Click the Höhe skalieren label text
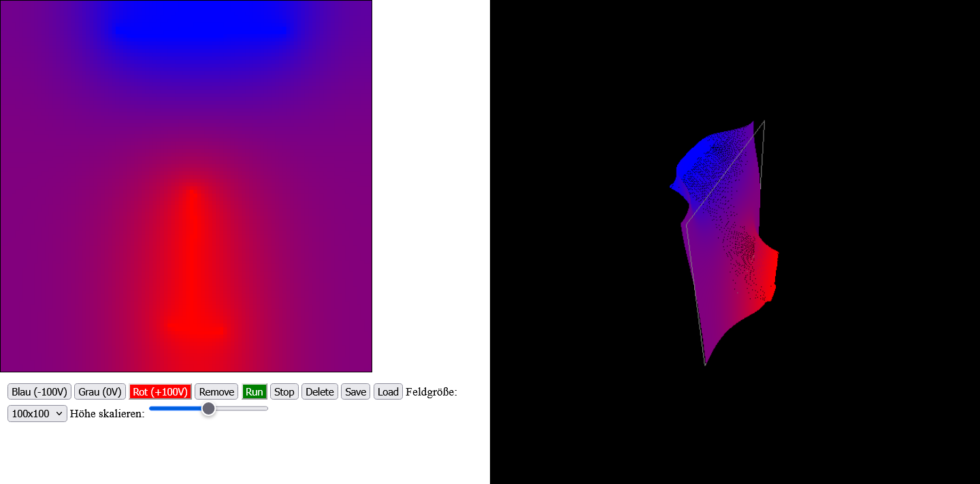 107,414
